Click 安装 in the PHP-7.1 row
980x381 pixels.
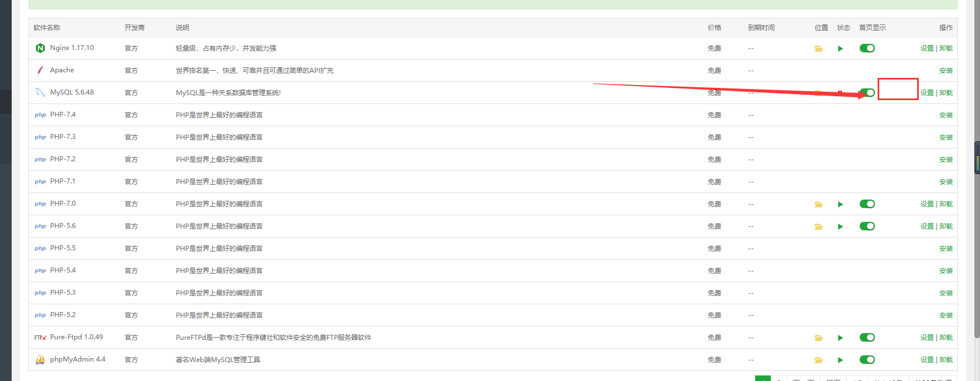pos(946,182)
